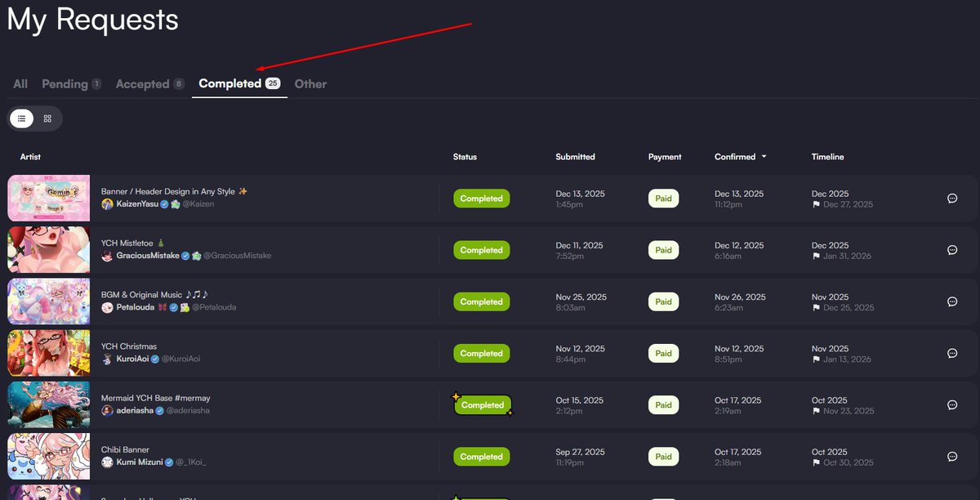The width and height of the screenshot is (980, 500).
Task: Open KuroiAoi artist profile
Action: (x=133, y=359)
